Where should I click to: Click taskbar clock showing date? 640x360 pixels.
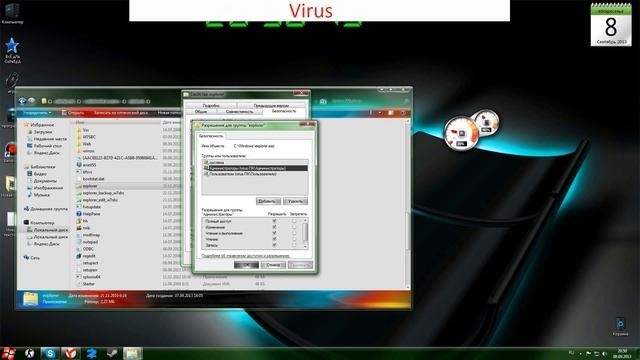[622, 353]
